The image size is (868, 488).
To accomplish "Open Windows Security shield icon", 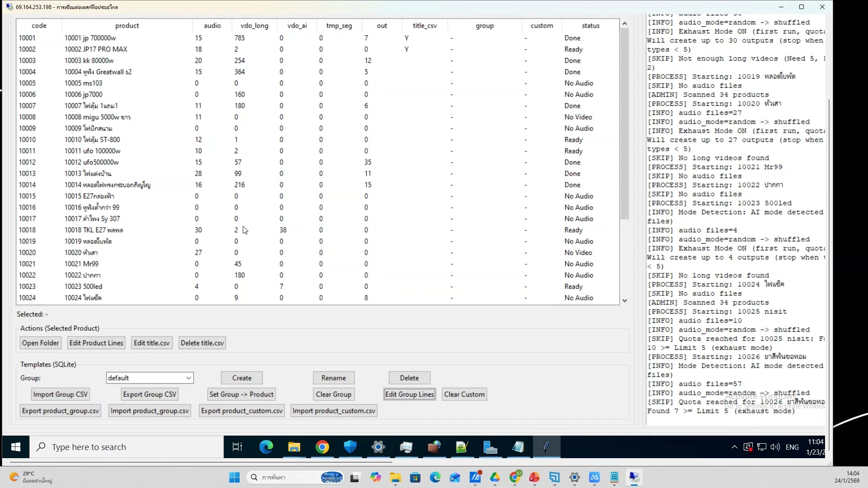I will (x=350, y=447).
